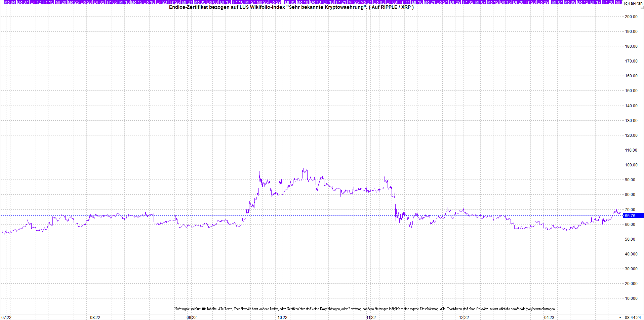Click the 80.00 price axis label
The width and height of the screenshot is (644, 320).
(x=630, y=194)
